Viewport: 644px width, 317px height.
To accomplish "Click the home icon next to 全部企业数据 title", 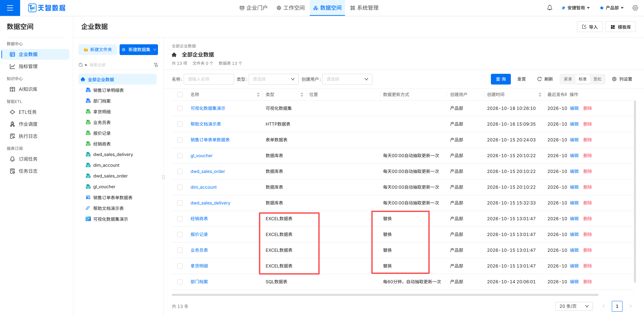I will 174,55.
